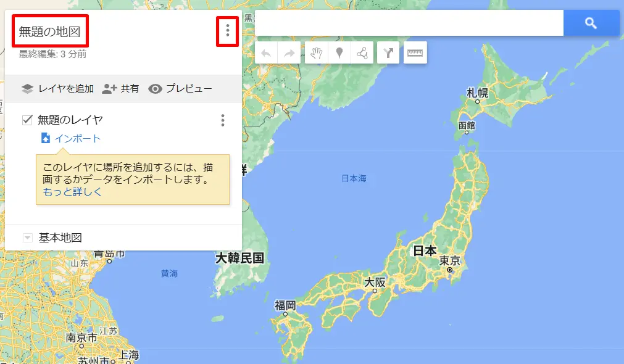Image resolution: width=624 pixels, height=364 pixels.
Task: Click the 東京 city marker on map
Action: 450,270
